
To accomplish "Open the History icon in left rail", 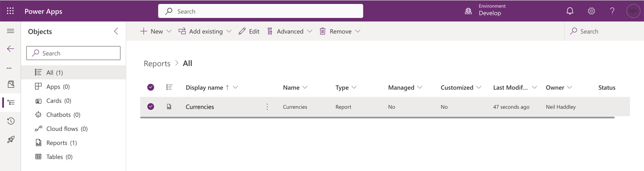I will pos(11,121).
